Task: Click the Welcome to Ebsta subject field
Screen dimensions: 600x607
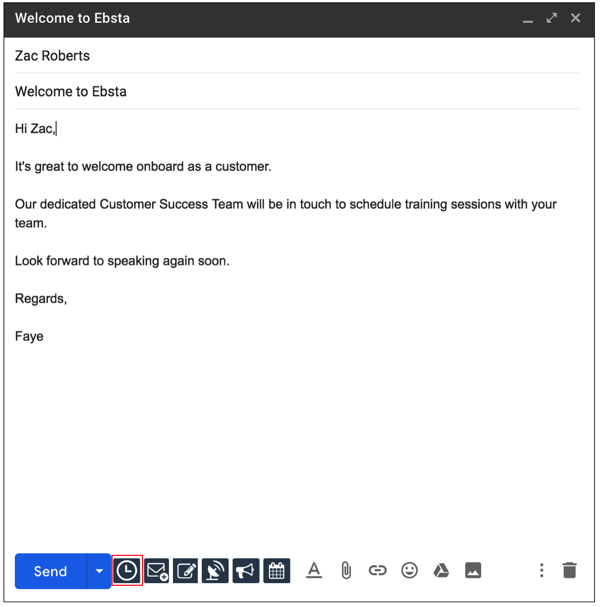Action: point(296,91)
